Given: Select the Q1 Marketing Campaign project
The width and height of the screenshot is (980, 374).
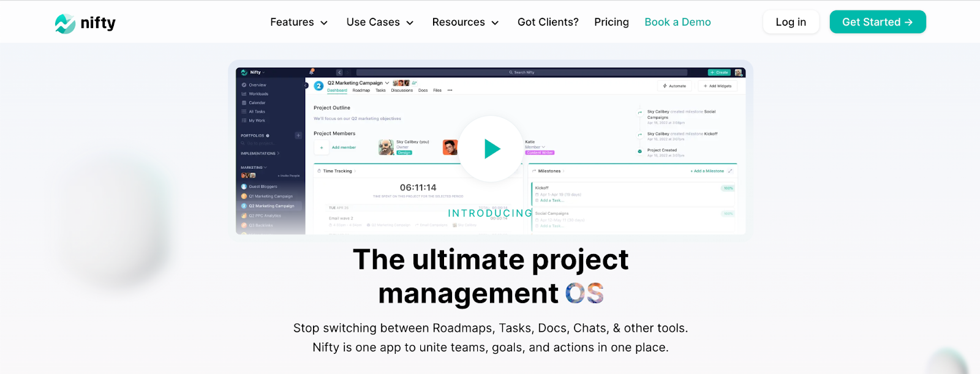Looking at the screenshot, I should [x=267, y=196].
